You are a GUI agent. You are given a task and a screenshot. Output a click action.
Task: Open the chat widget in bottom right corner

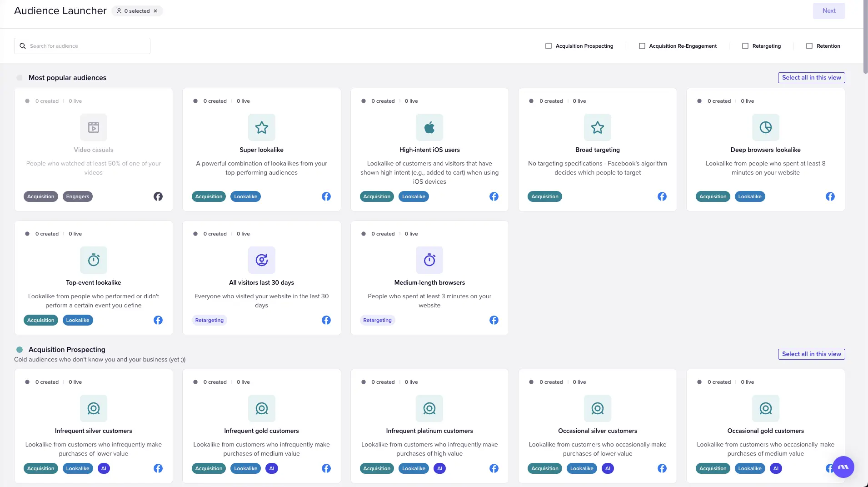[x=843, y=467]
